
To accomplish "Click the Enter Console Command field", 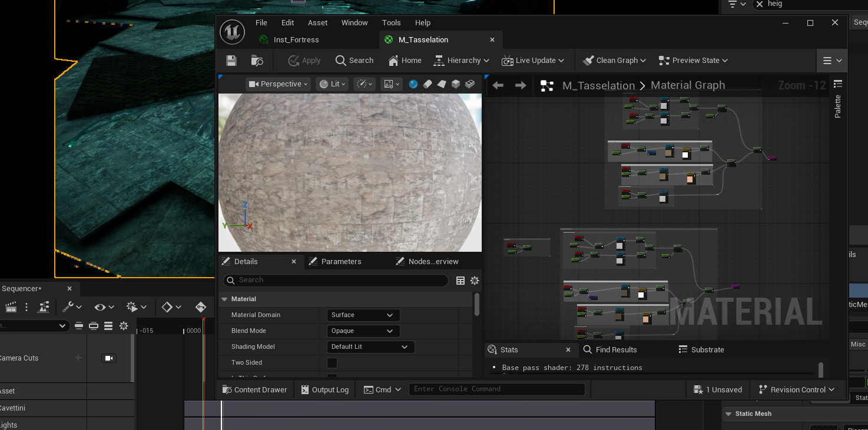I will point(496,389).
